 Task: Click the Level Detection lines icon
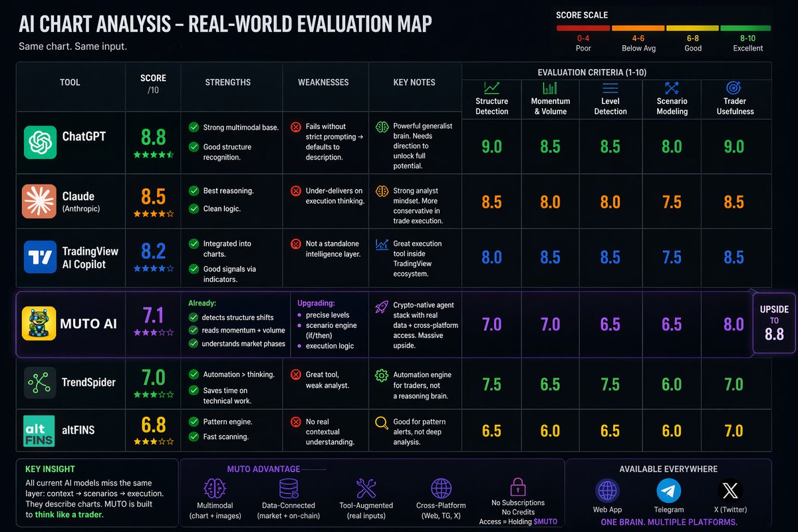(x=610, y=88)
